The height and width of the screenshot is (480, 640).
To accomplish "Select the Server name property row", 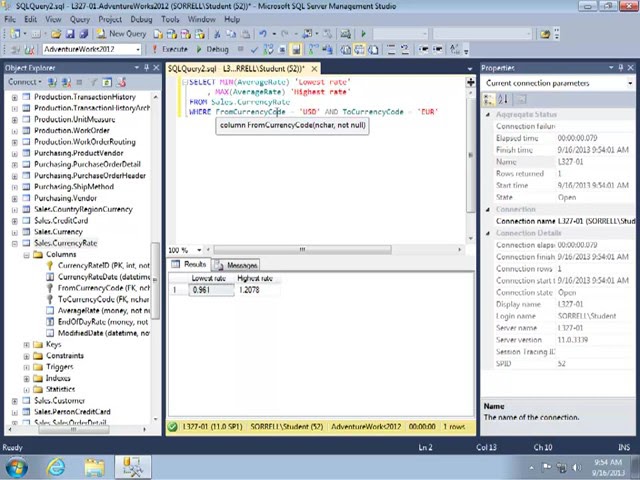I will click(x=563, y=328).
